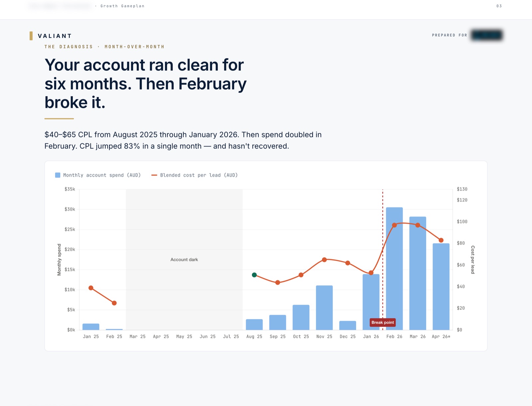This screenshot has height=406, width=532.
Task: Click the $100 right axis label
Action: click(462, 222)
